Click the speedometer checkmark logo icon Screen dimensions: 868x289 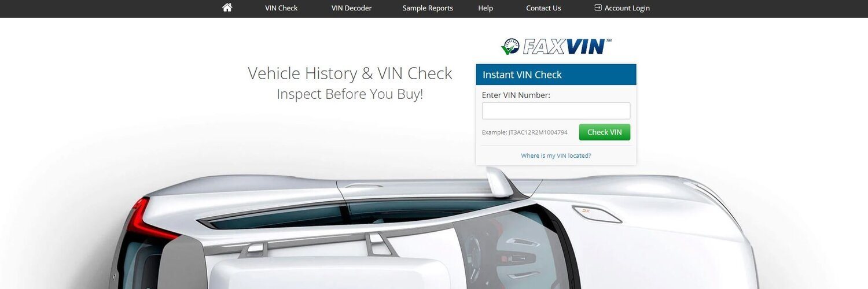click(x=510, y=46)
